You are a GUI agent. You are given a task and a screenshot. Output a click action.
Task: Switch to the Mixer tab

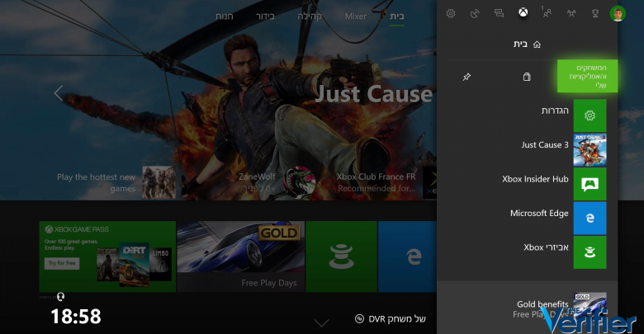click(x=356, y=16)
